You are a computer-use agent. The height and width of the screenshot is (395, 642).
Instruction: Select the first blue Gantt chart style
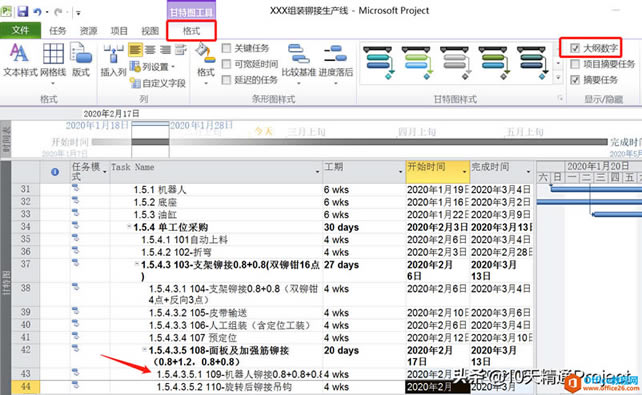(x=379, y=62)
